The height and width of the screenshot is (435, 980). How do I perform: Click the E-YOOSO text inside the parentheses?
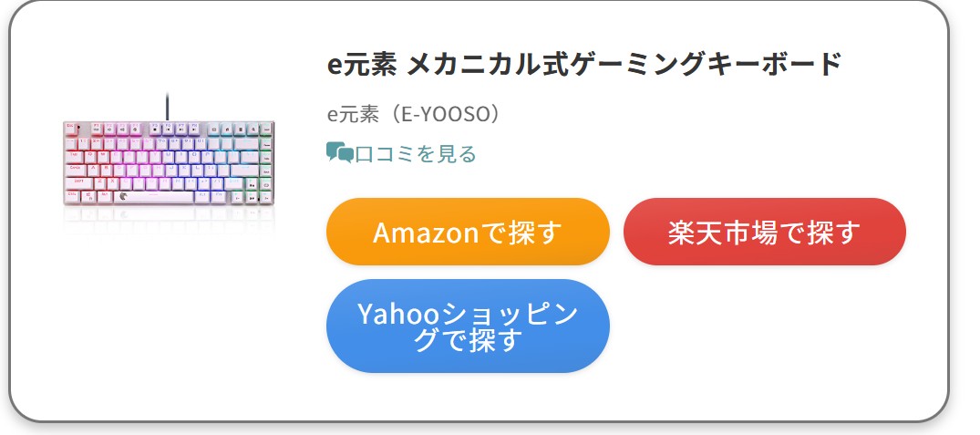pos(446,114)
